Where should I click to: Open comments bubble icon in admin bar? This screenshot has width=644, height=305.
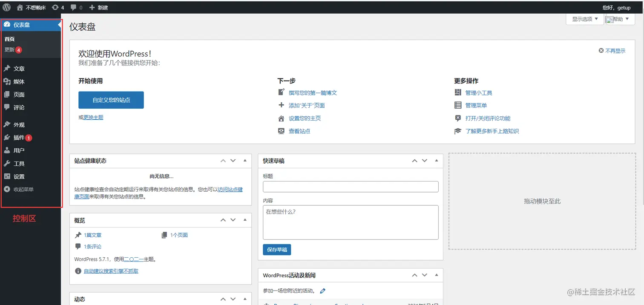pyautogui.click(x=74, y=7)
